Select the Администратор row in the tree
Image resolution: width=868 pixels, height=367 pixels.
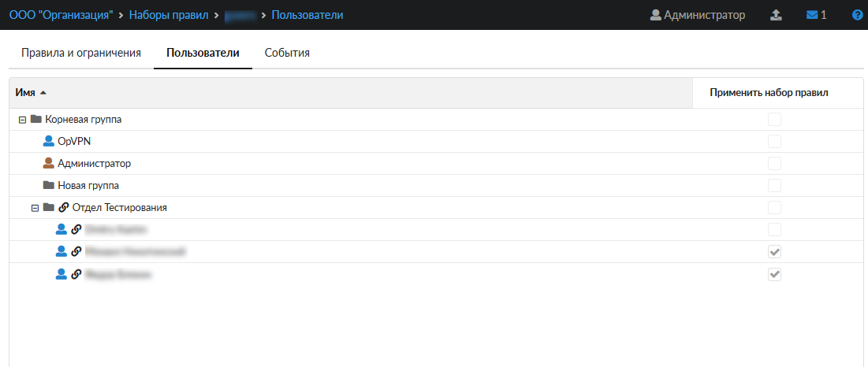point(95,164)
